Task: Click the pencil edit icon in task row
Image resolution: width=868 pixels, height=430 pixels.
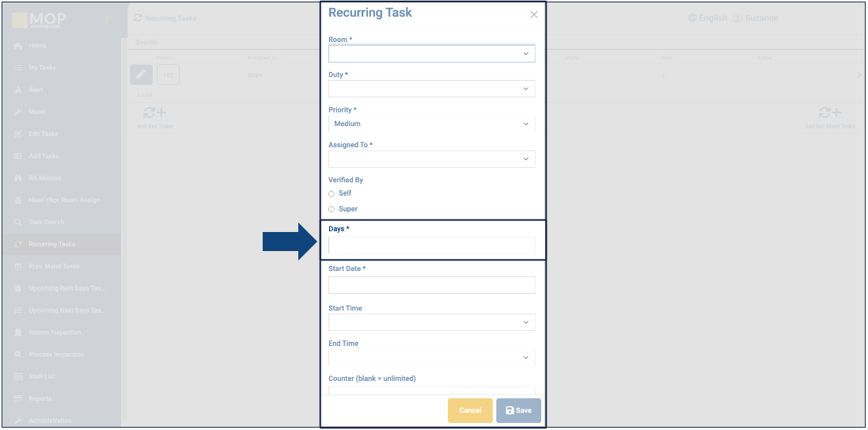Action: 141,74
